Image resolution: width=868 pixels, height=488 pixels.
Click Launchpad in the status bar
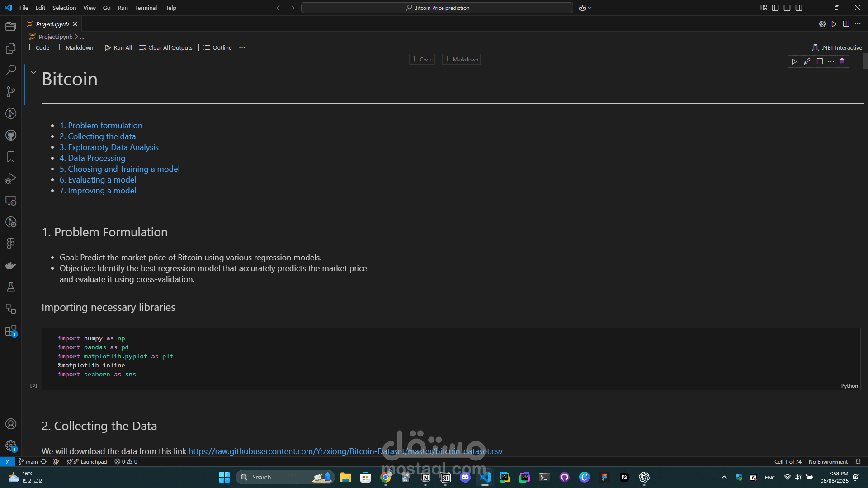click(87, 461)
